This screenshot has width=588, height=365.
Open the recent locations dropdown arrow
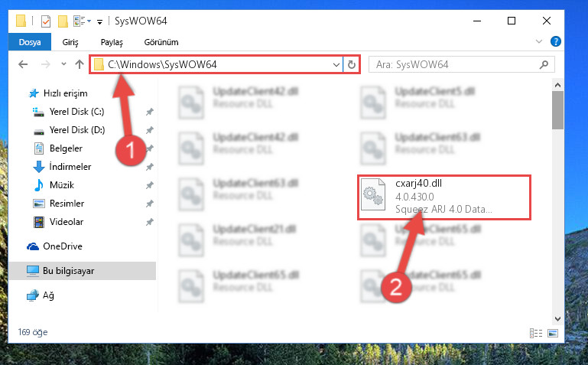(63, 64)
